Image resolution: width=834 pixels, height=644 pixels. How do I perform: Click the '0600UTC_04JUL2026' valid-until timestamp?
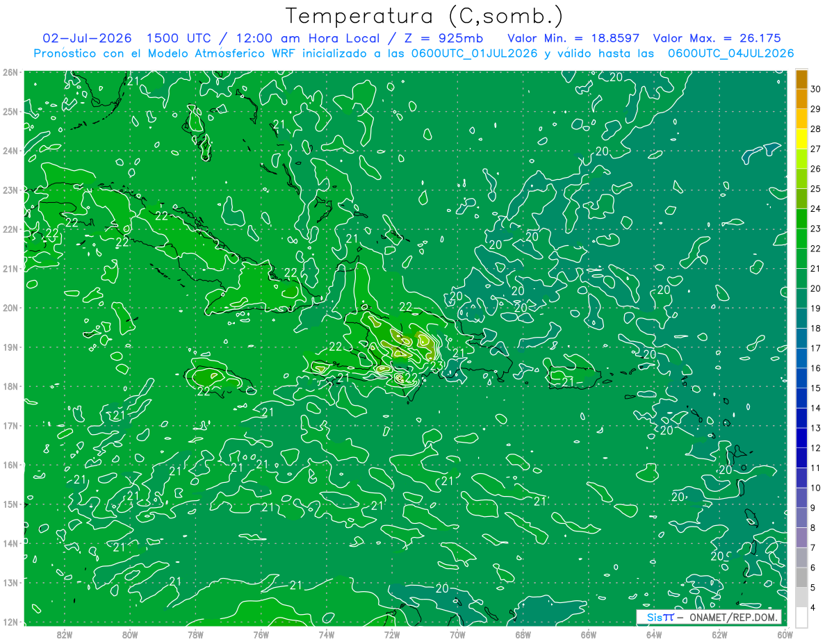(x=730, y=53)
